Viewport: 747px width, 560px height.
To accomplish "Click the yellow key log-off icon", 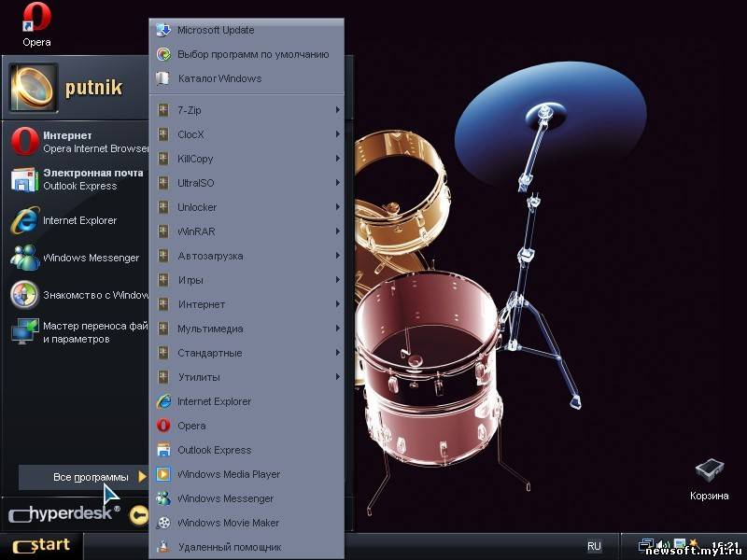I will 139,515.
